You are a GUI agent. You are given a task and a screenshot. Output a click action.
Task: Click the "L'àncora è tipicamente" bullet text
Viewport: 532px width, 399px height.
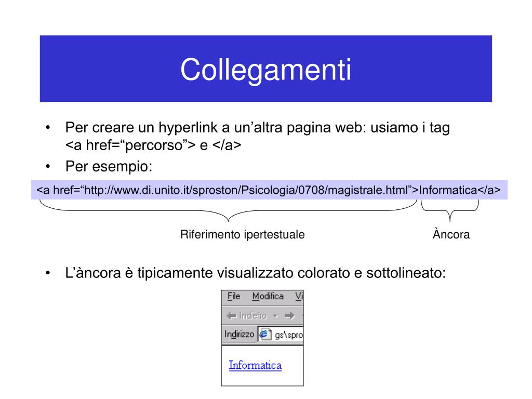255,273
